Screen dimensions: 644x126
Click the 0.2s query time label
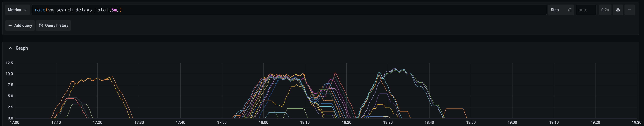(605, 10)
